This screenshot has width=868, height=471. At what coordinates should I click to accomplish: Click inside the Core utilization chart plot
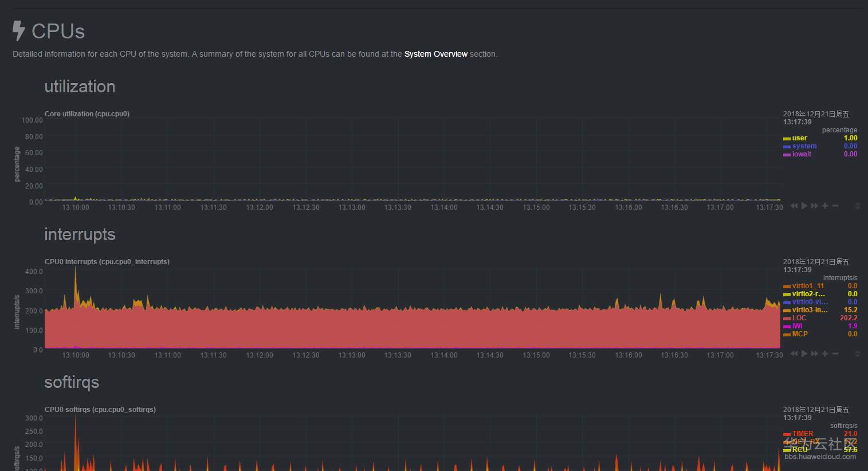pos(413,160)
